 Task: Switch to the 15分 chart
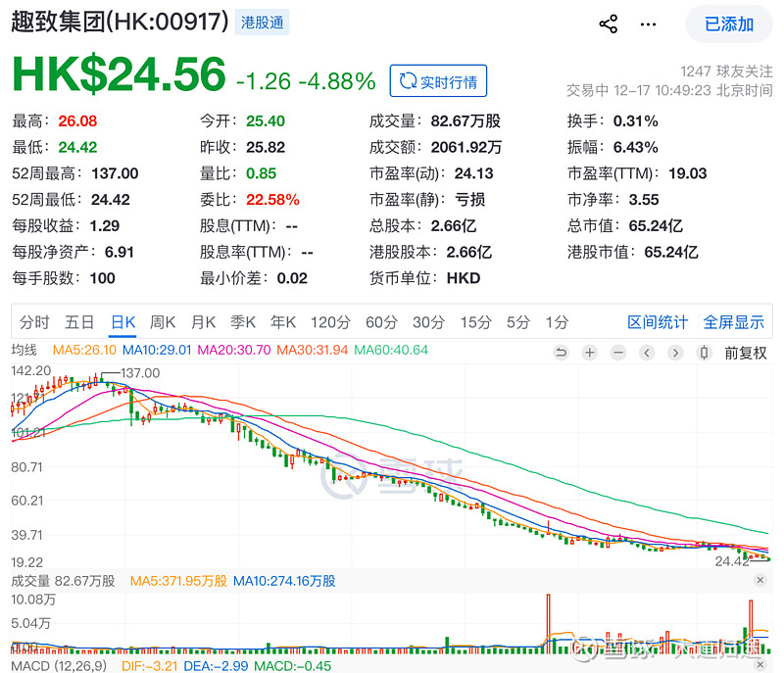pos(476,322)
